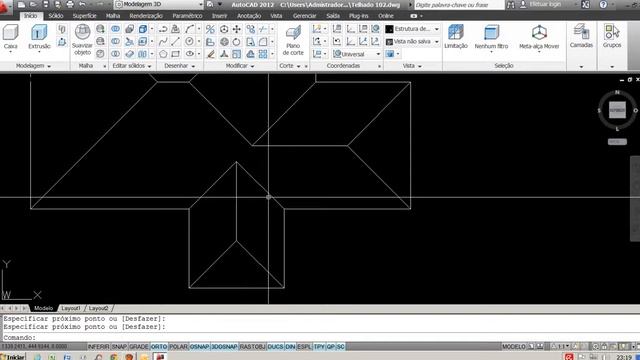The height and width of the screenshot is (360, 640).
Task: Click the ViewCube top face
Action: [x=617, y=110]
